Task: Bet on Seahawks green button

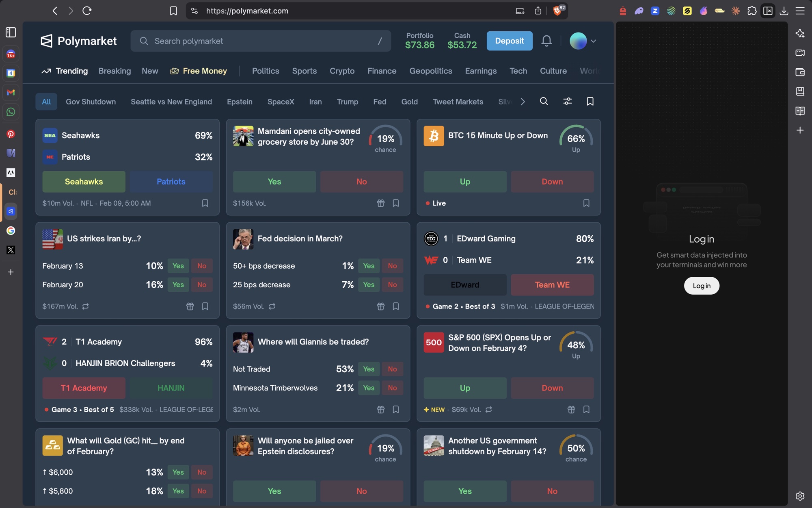Action: (x=84, y=182)
